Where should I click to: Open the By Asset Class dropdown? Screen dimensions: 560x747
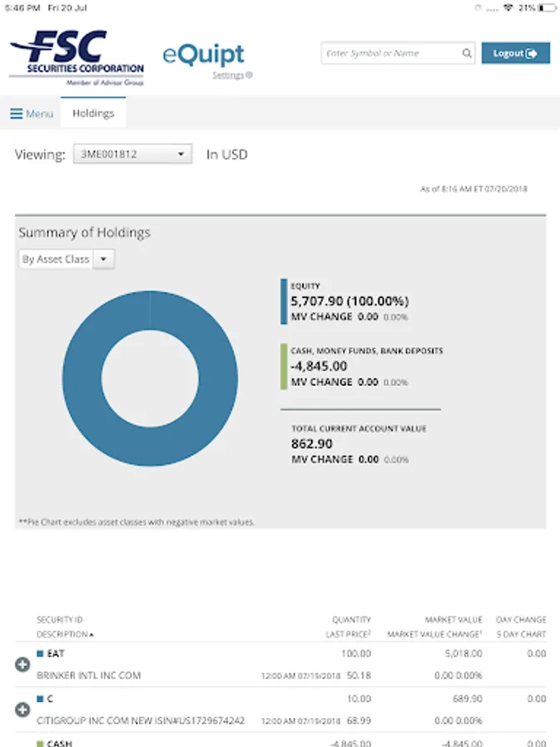tap(66, 260)
